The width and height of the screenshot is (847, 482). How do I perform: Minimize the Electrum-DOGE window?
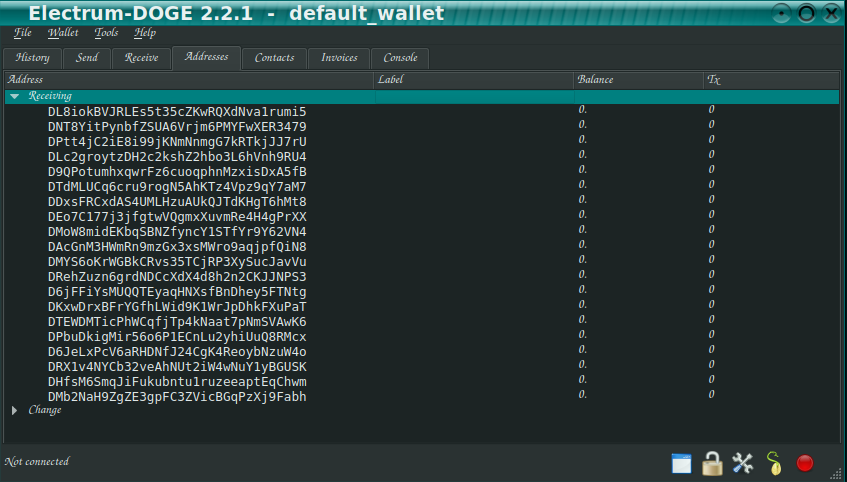(x=781, y=13)
